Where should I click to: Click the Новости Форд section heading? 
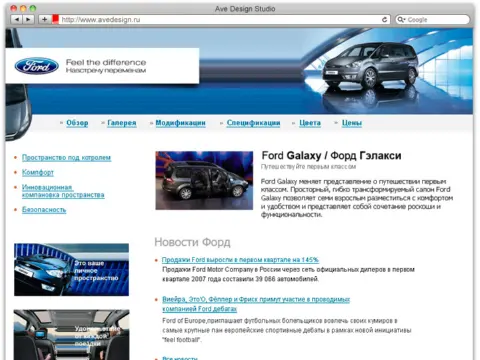coord(192,242)
